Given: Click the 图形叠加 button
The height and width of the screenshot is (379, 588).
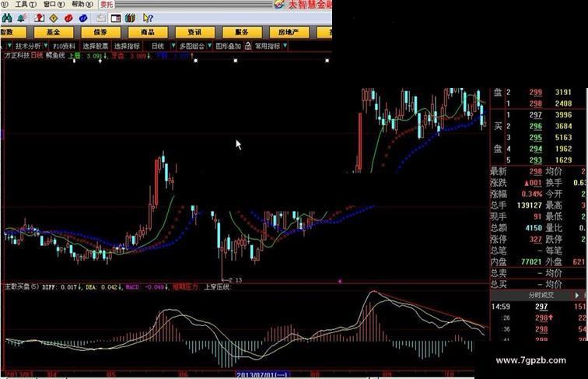Looking at the screenshot, I should point(228,46).
